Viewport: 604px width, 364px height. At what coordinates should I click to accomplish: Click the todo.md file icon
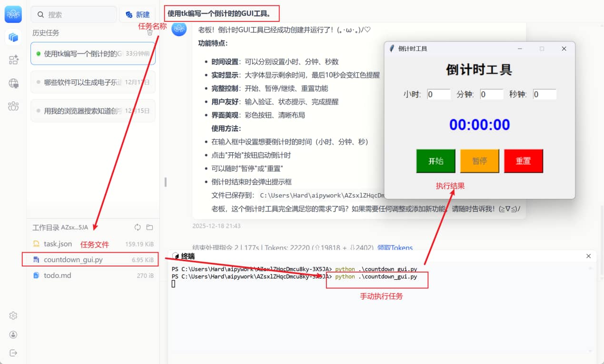(x=36, y=275)
